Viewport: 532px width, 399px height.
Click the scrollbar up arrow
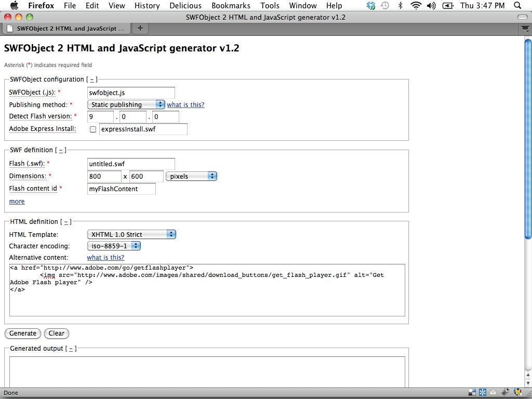pyautogui.click(x=528, y=374)
